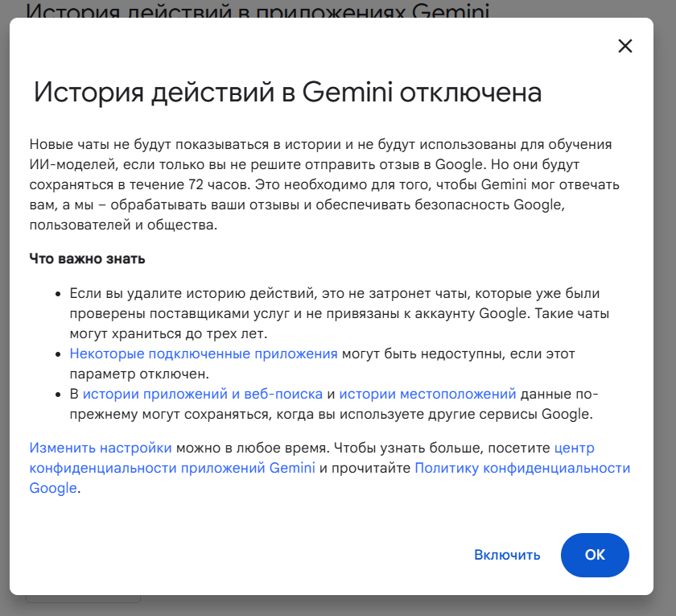Open центр конфиденциальности приложений Gemini link
The width and height of the screenshot is (676, 616).
[172, 468]
